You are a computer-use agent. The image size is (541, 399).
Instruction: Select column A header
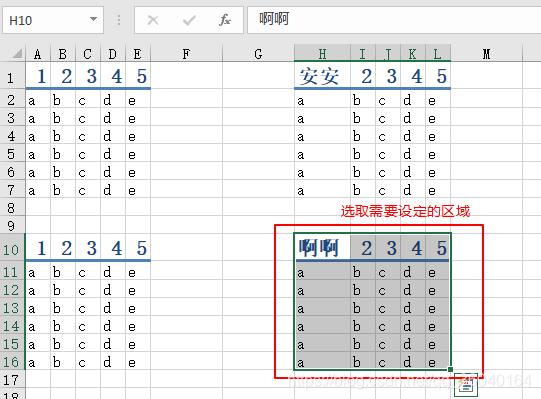38,54
